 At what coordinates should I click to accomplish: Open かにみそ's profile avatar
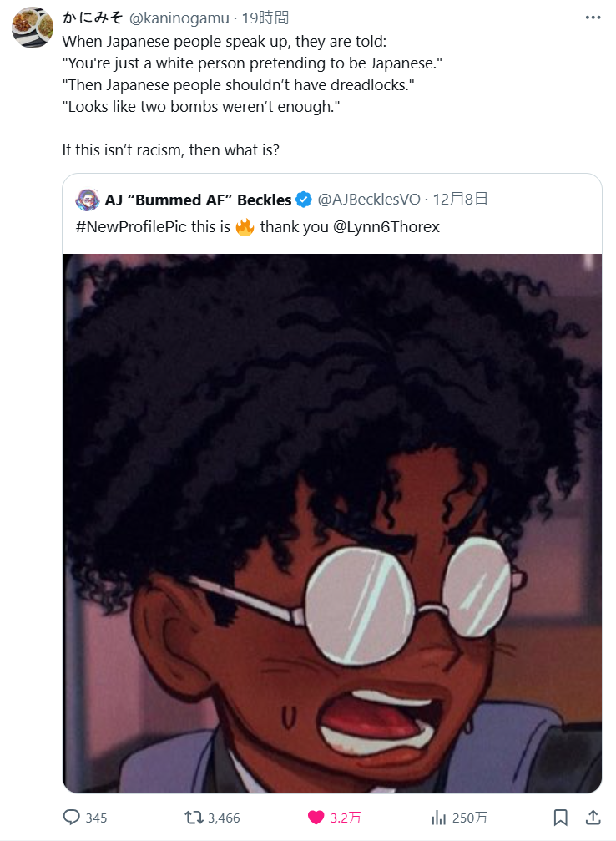[x=33, y=28]
